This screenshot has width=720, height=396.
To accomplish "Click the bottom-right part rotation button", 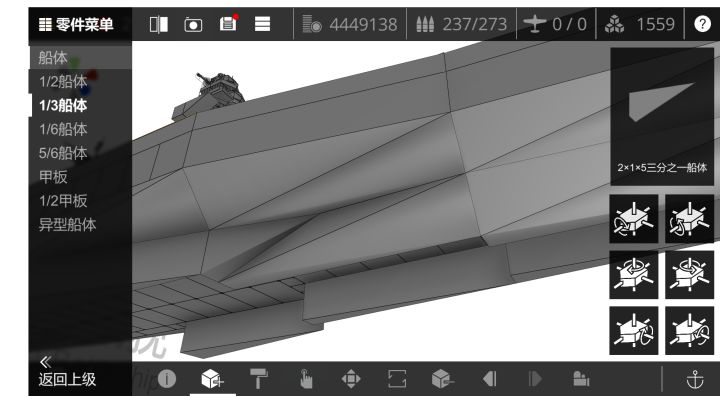I will (690, 331).
